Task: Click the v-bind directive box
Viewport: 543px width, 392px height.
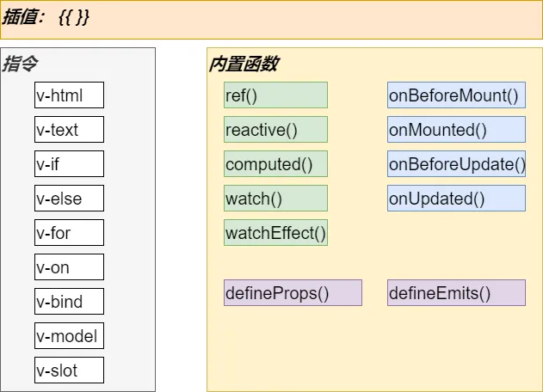Action: [x=69, y=302]
